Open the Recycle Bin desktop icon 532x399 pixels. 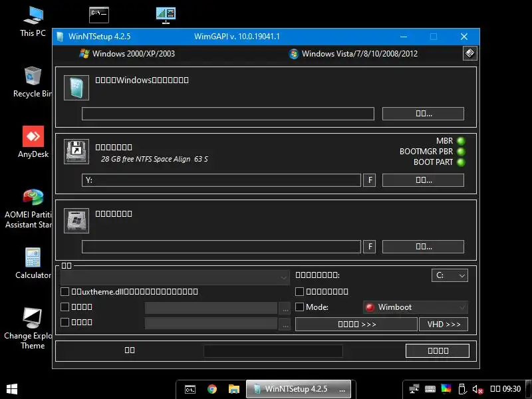(x=33, y=82)
